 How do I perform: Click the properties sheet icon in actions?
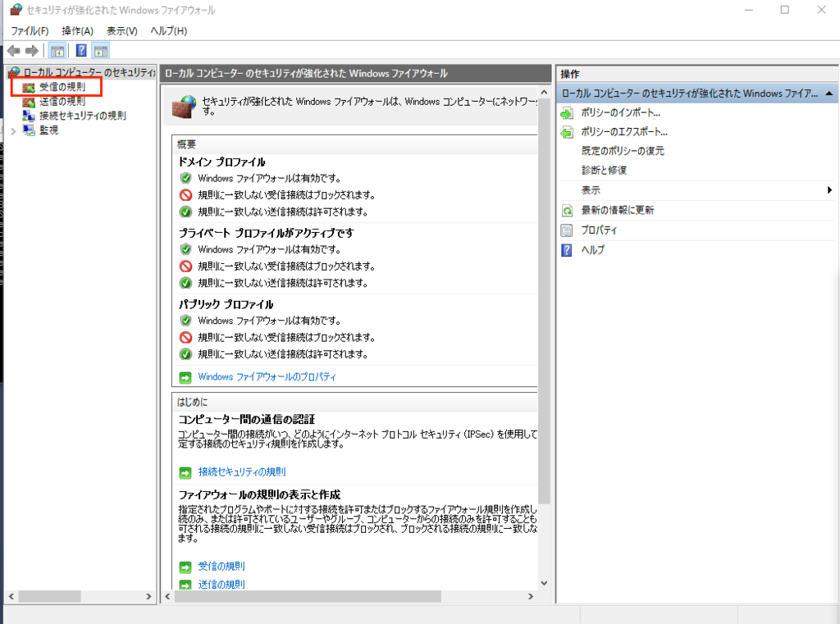pyautogui.click(x=567, y=231)
